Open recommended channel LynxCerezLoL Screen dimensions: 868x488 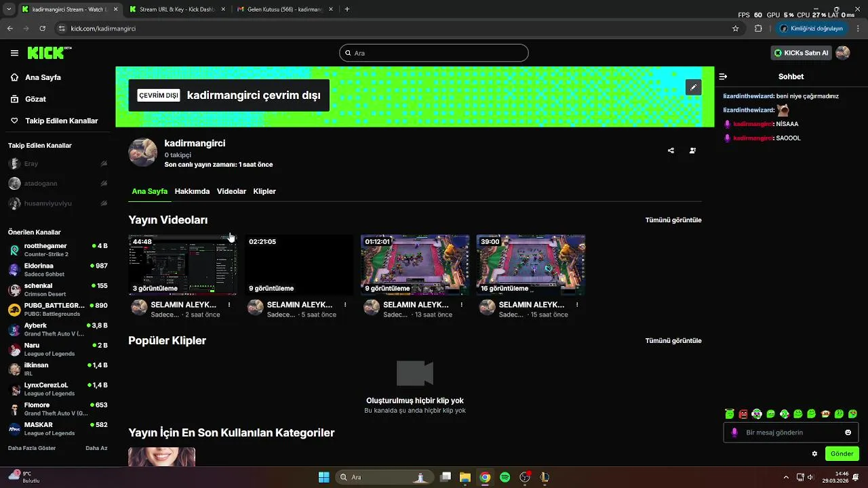58,389
